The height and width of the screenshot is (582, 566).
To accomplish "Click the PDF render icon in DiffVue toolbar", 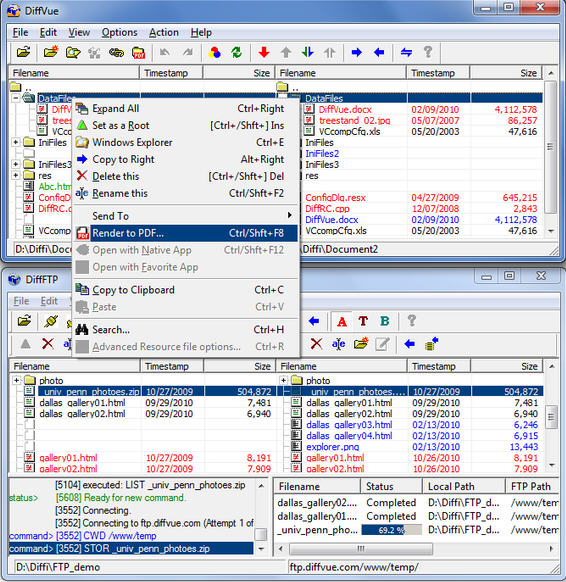I will click(138, 53).
